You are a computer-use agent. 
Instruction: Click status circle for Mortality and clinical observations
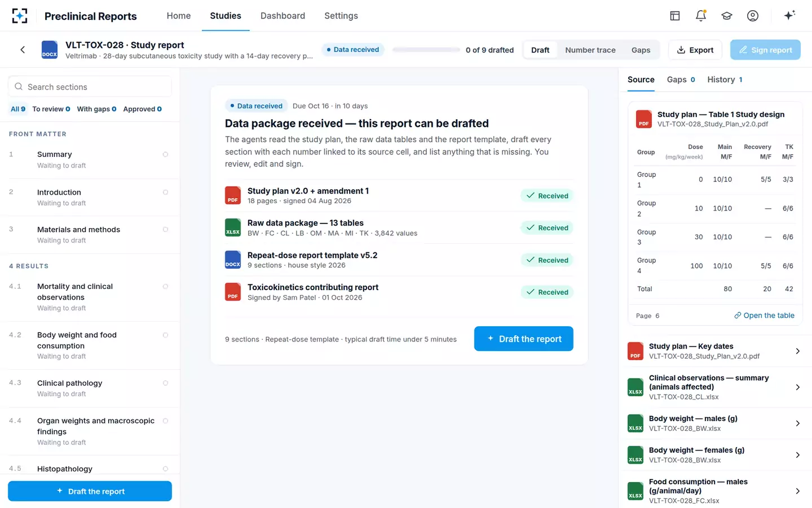point(165,286)
